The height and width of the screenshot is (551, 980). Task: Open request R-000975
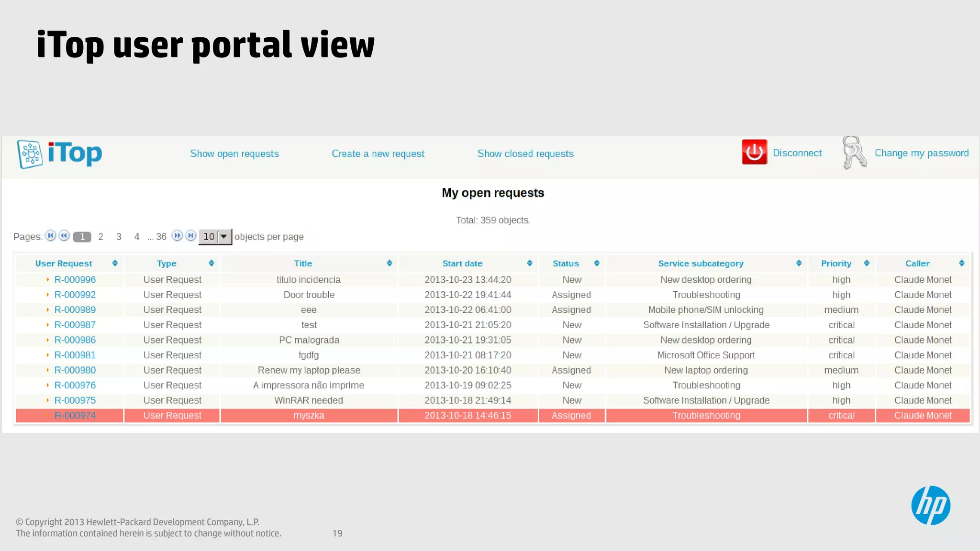[x=75, y=400]
